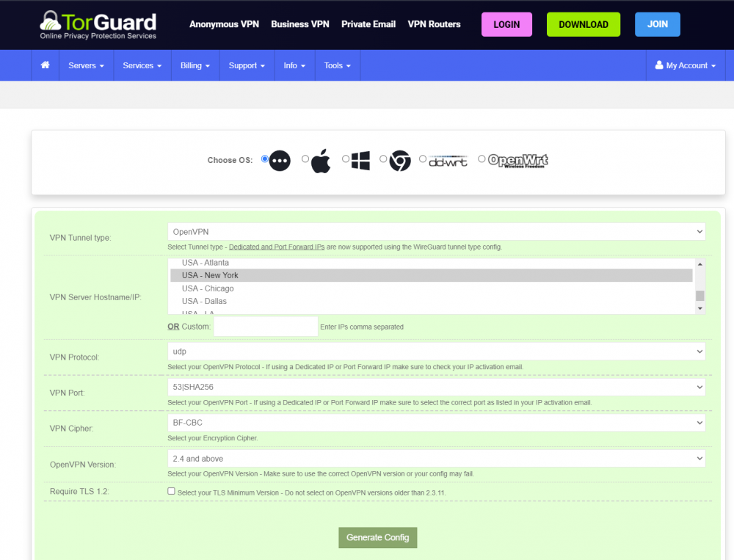Select the Apple OS radio button

pyautogui.click(x=305, y=159)
